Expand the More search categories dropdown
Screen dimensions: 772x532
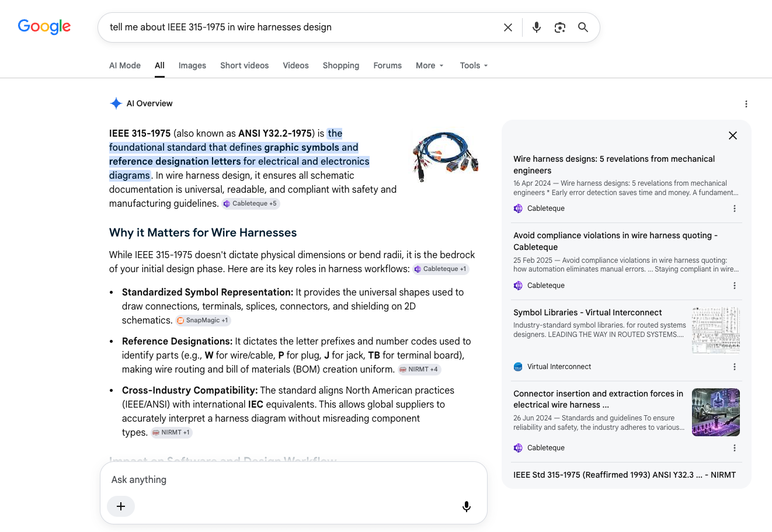pyautogui.click(x=430, y=65)
